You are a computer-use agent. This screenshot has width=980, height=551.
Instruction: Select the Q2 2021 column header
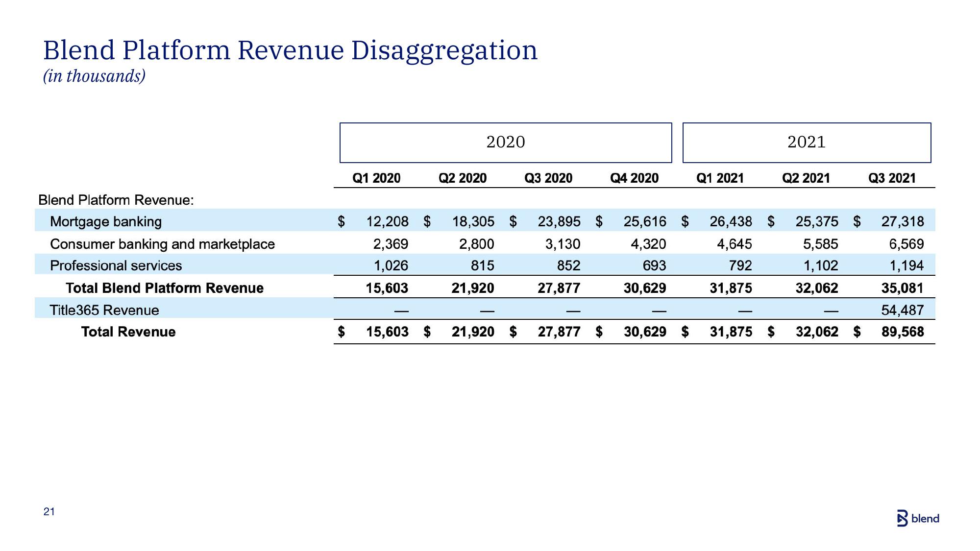[806, 178]
